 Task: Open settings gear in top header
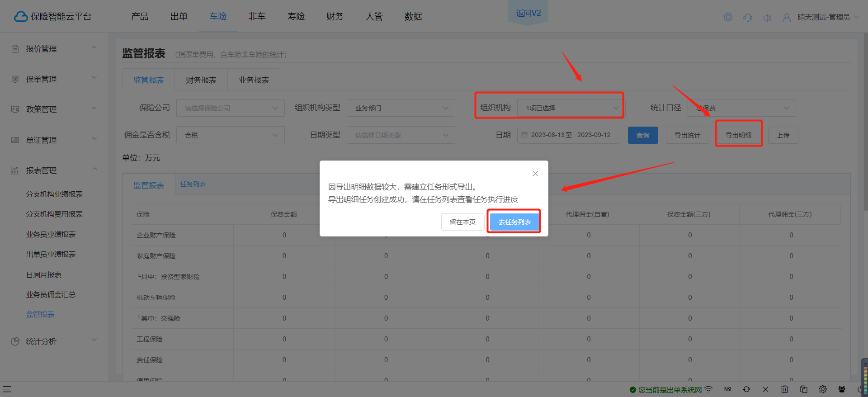point(728,17)
